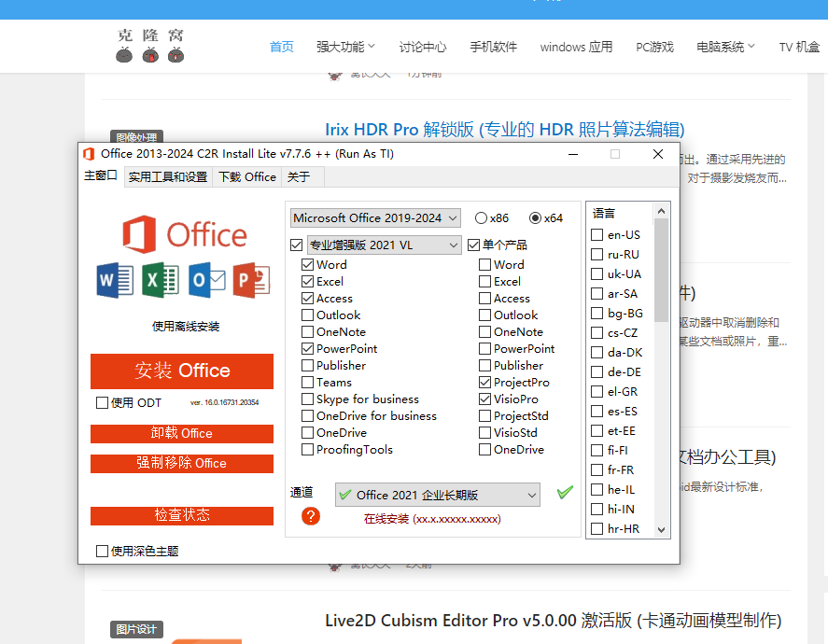Check OneDrive for business checkbox
The width and height of the screenshot is (828, 644).
[307, 416]
